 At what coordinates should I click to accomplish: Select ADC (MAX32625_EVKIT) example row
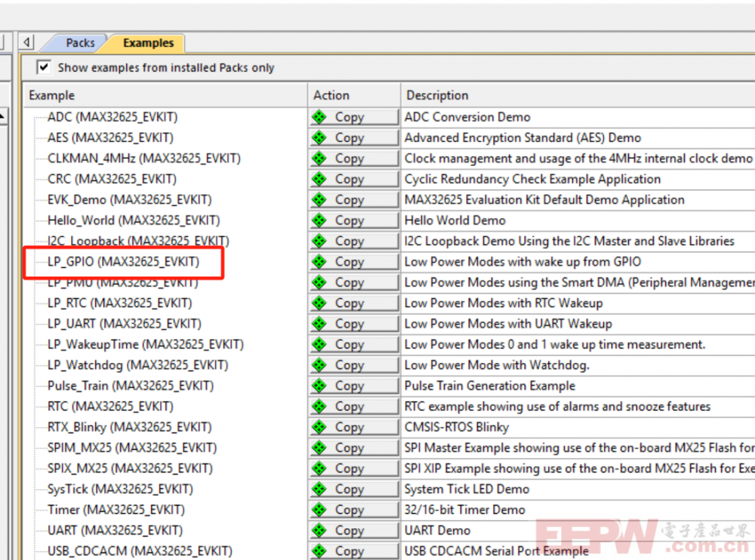click(x=112, y=117)
